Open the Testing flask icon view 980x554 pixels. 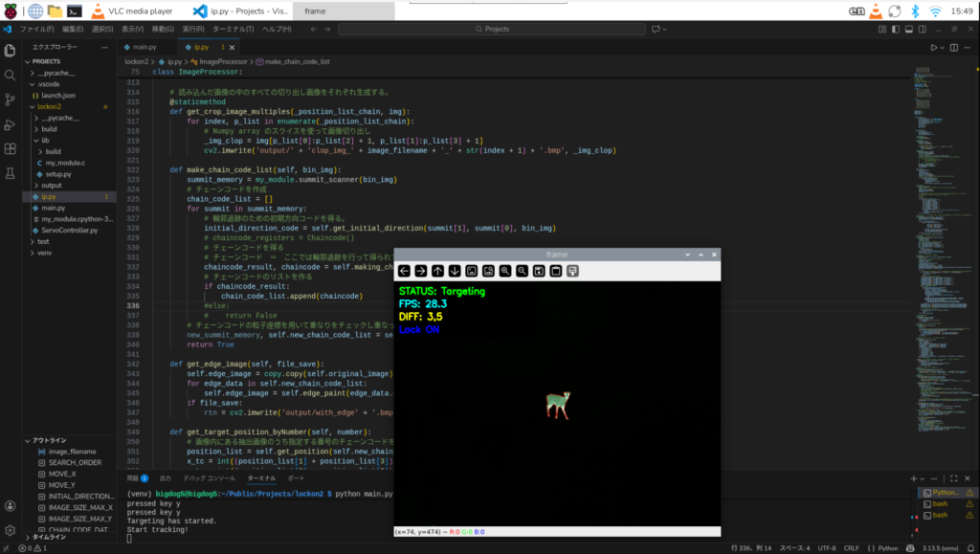[x=10, y=173]
